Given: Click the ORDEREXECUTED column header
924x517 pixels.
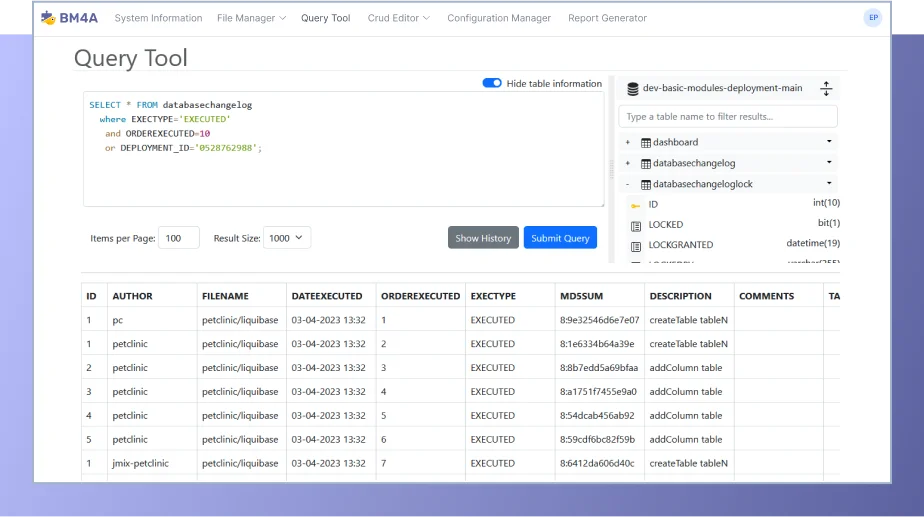Looking at the screenshot, I should [x=420, y=296].
